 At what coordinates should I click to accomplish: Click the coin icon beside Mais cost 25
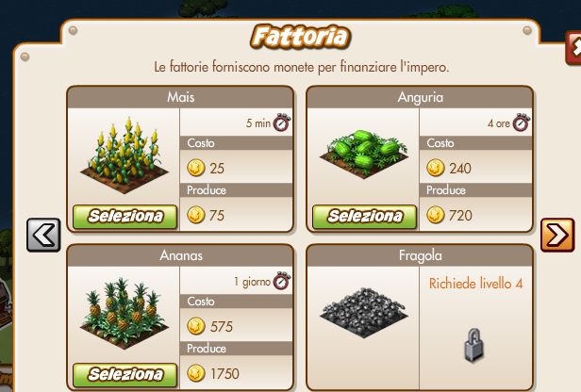[196, 168]
